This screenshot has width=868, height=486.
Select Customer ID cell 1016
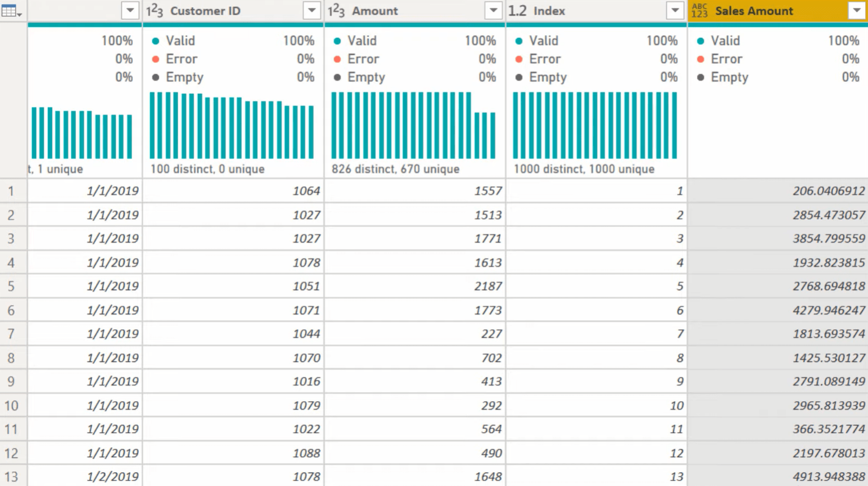pyautogui.click(x=233, y=381)
